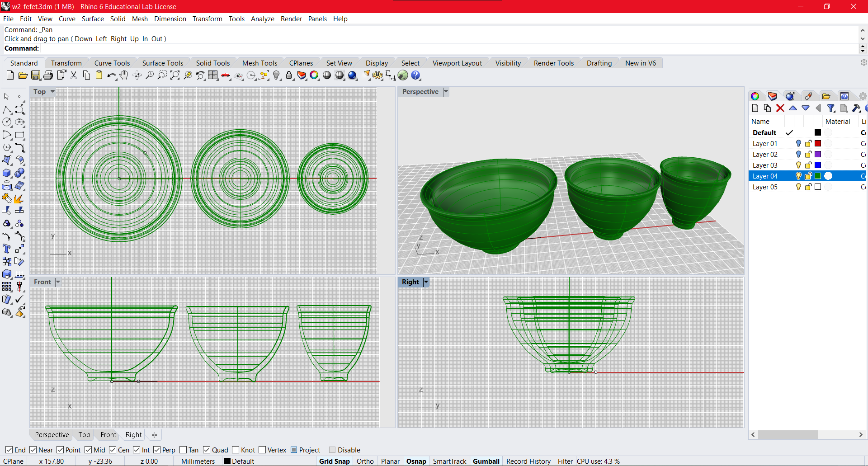868x466 pixels.
Task: Click the New Layer icon in the layers panel
Action: pyautogui.click(x=755, y=108)
